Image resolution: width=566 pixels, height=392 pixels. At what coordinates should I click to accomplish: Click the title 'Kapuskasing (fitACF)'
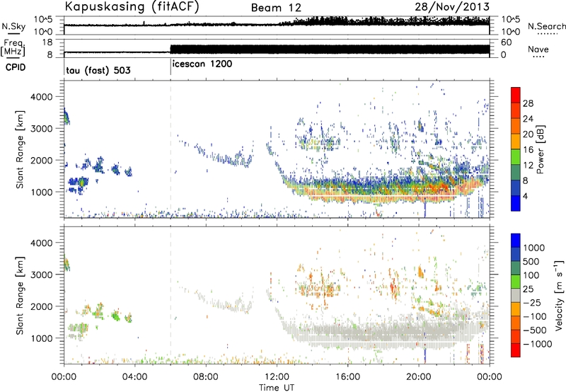(132, 7)
